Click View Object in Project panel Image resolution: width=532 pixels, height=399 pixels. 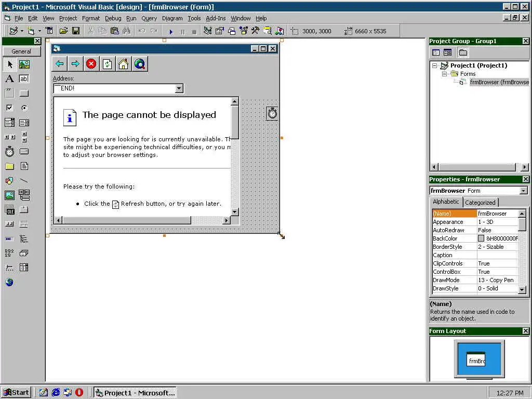click(x=447, y=52)
